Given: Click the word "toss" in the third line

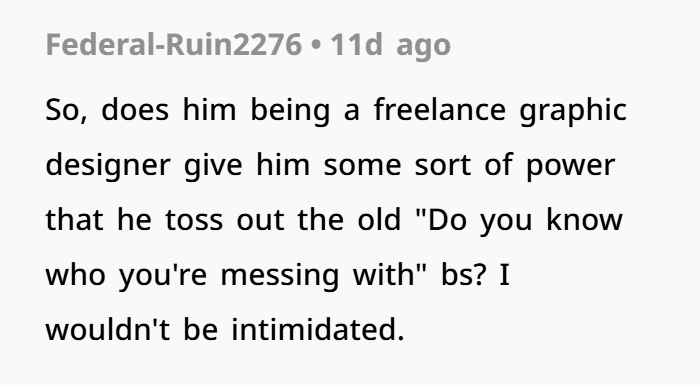Looking at the screenshot, I should tap(194, 220).
